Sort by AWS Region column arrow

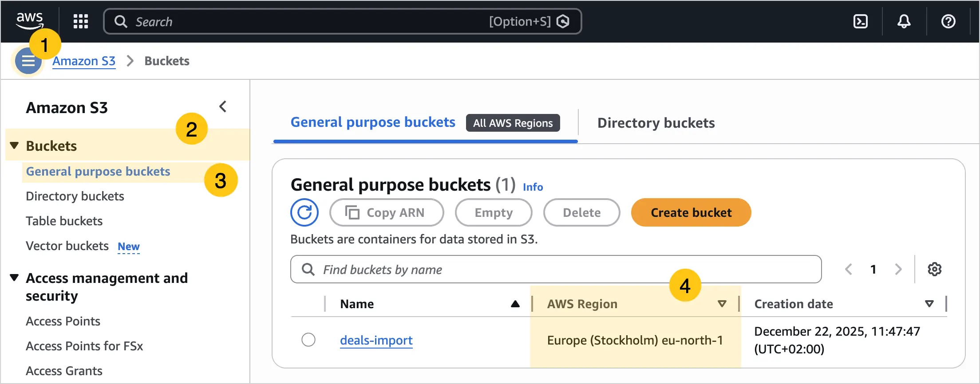(722, 304)
